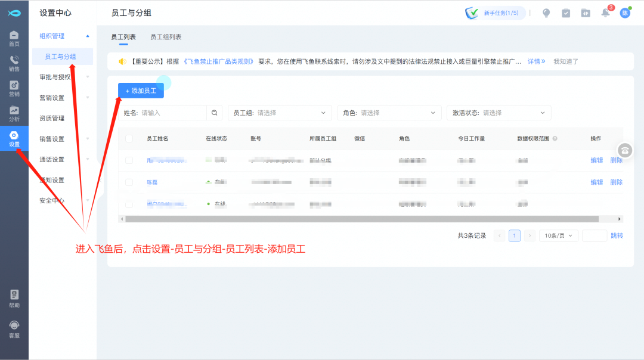644x360 pixels.
Task: Open the 首页 home icon in sidebar
Action: [x=14, y=38]
